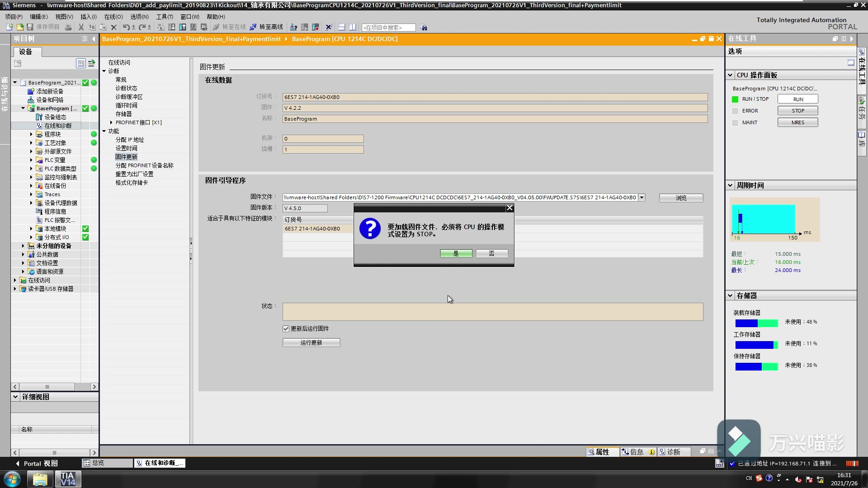The height and width of the screenshot is (488, 868).
Task: Confirm dialog with 是 button
Action: (x=456, y=253)
